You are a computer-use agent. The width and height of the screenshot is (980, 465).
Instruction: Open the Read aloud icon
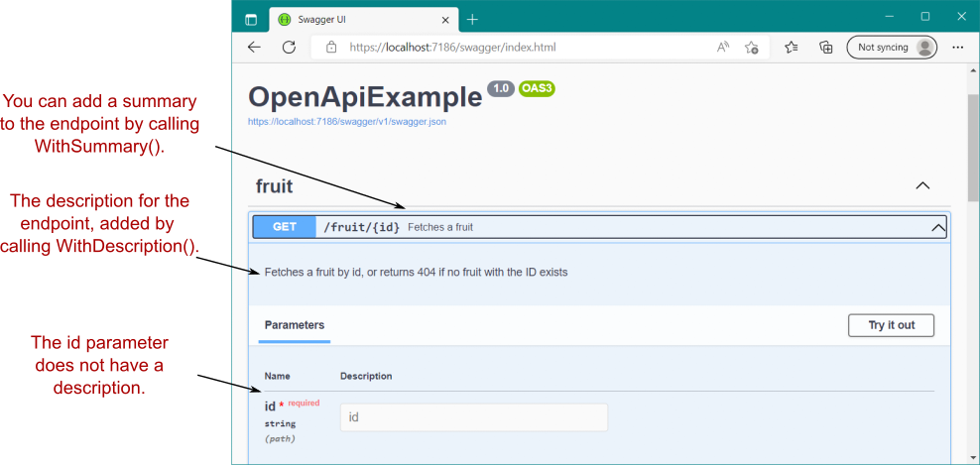tap(723, 48)
